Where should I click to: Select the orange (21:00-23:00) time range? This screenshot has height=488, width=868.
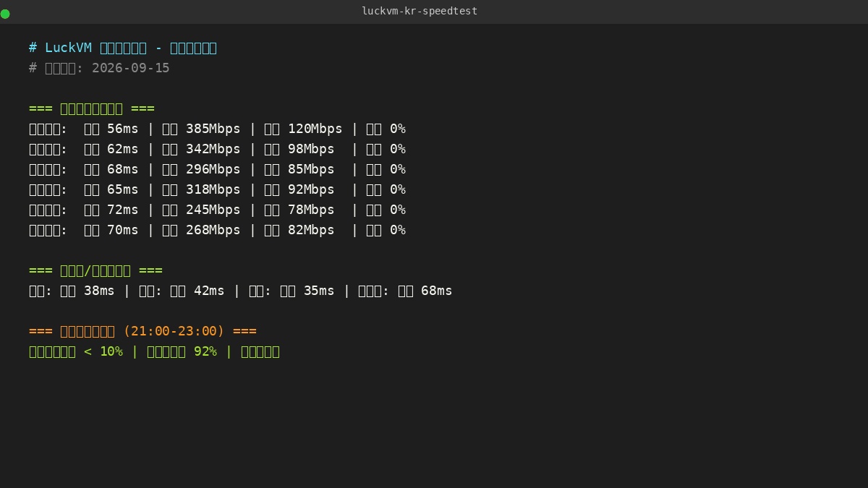pos(174,331)
